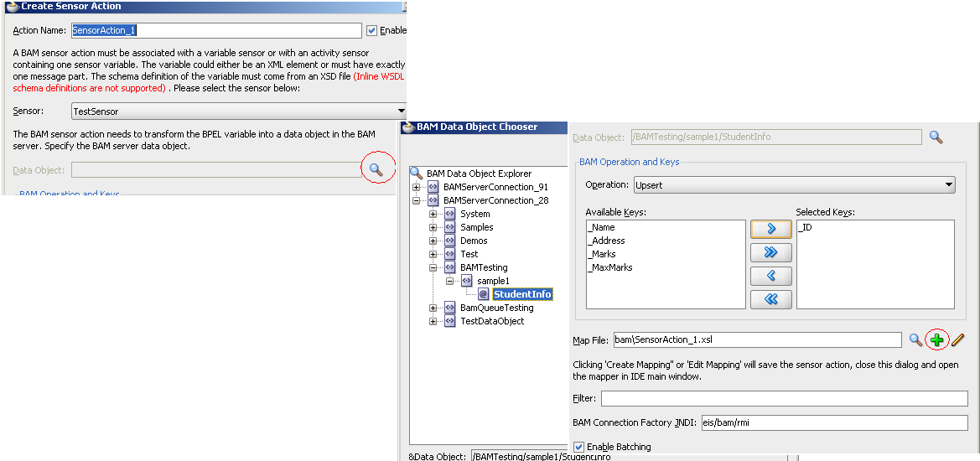This screenshot has width=980, height=461.
Task: Click the System folder icon in explorer tree
Action: point(450,214)
